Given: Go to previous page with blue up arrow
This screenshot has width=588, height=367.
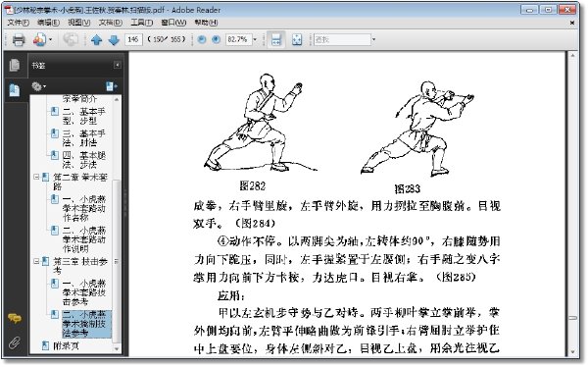Looking at the screenshot, I should [x=96, y=40].
